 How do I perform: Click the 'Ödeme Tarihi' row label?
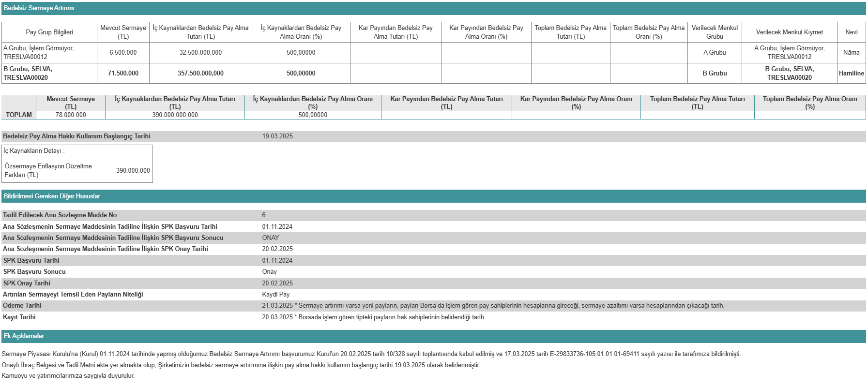(22, 305)
